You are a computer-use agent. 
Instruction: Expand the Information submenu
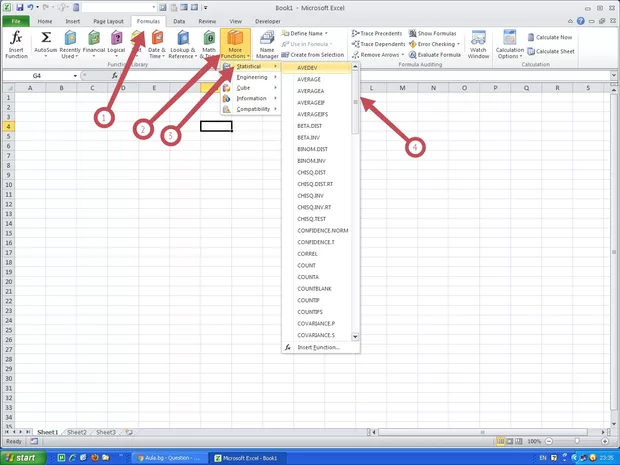pyautogui.click(x=251, y=98)
